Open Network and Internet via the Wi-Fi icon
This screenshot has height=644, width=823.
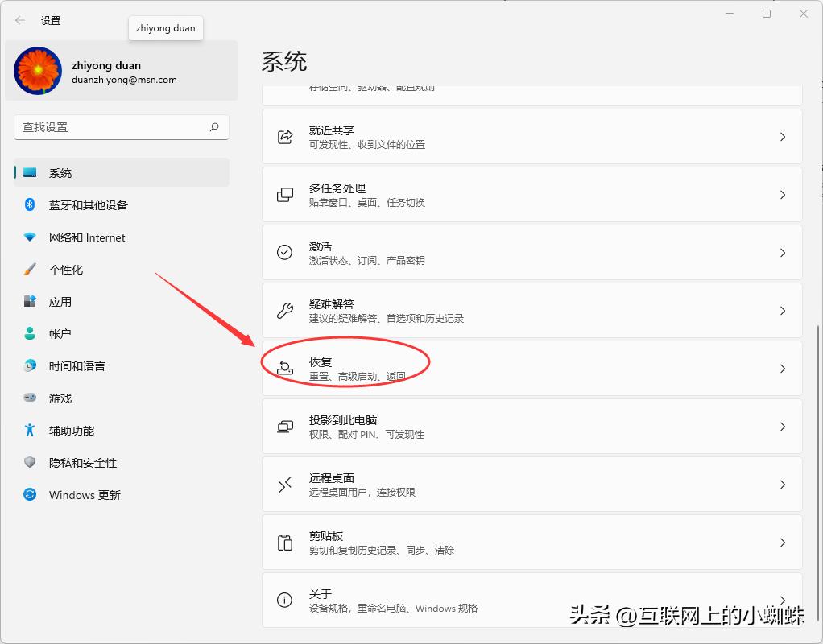coord(30,237)
